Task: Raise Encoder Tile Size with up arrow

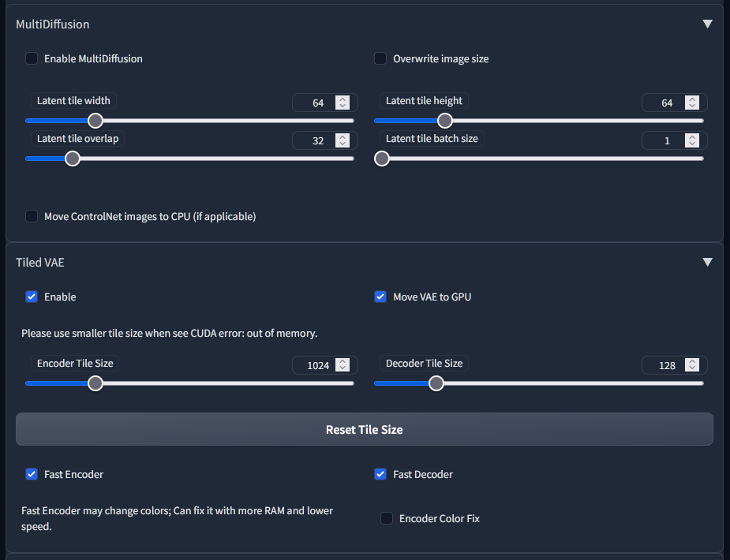Action: click(342, 362)
